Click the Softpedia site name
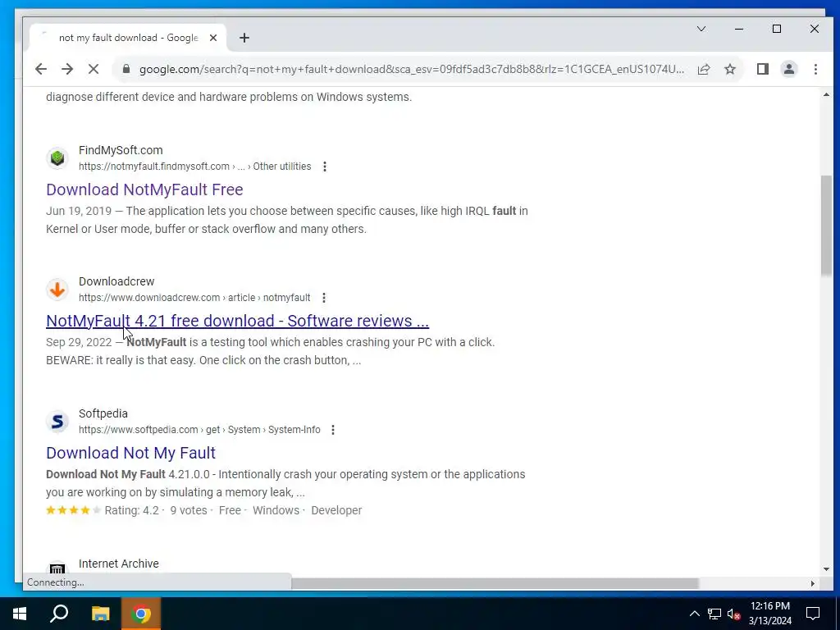The height and width of the screenshot is (630, 840). 103,413
